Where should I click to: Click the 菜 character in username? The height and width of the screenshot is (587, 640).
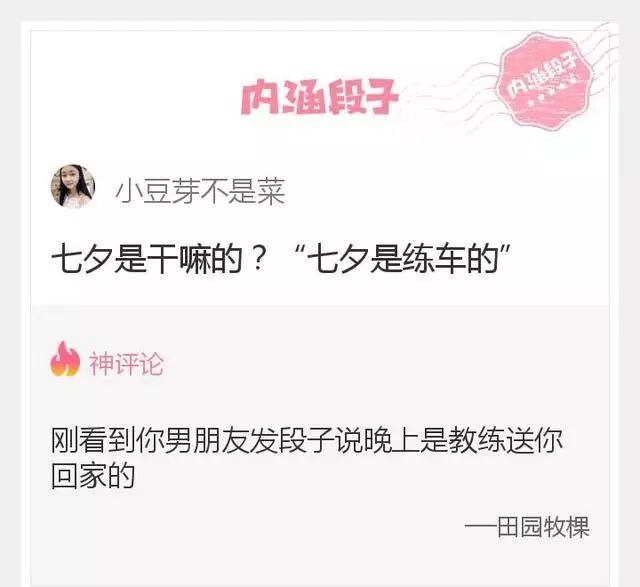(x=271, y=191)
